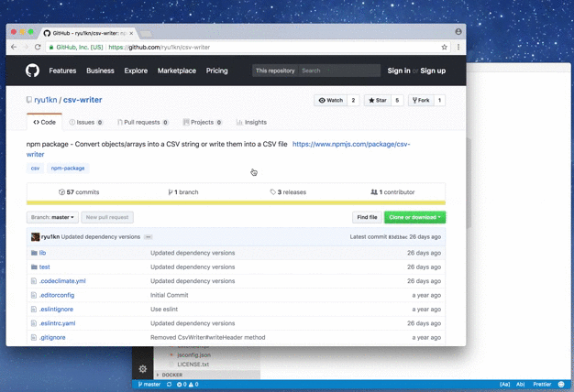Switch to the Issues tab

[x=86, y=122]
